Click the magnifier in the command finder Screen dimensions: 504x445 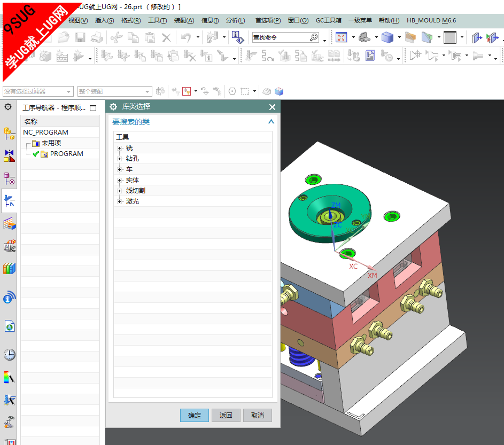coord(314,37)
